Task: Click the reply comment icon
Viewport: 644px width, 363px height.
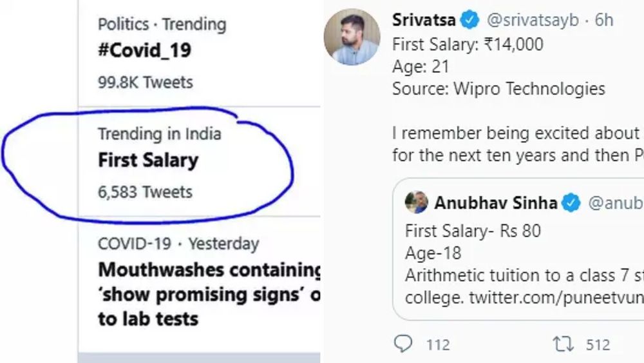Action: pos(403,345)
